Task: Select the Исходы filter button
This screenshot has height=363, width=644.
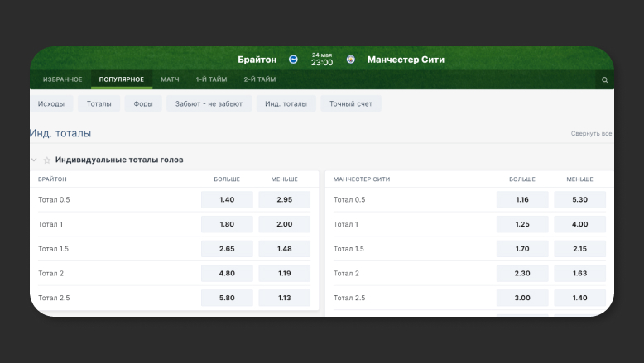Action: click(52, 103)
